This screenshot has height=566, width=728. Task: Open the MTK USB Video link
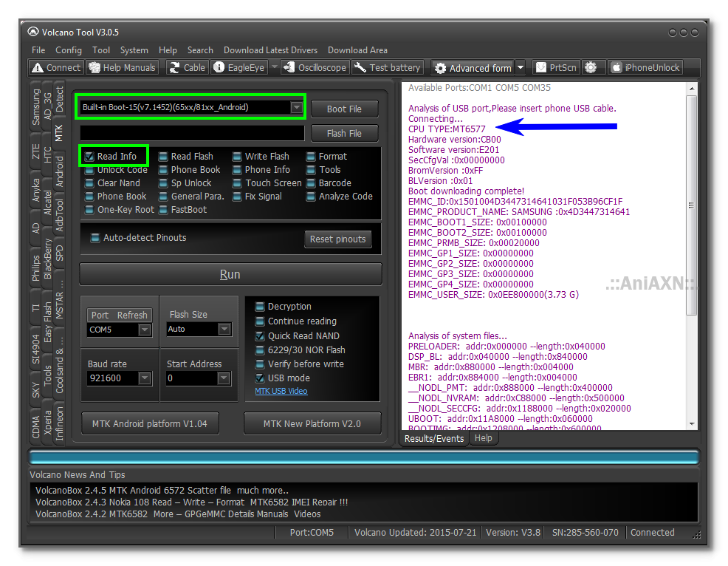tap(281, 392)
